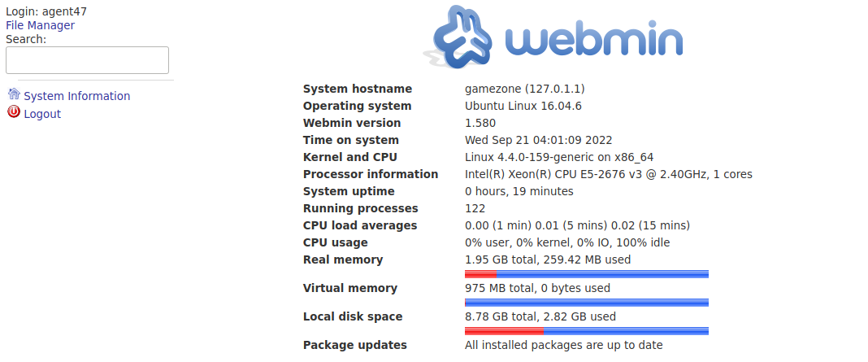The height and width of the screenshot is (362, 868).
Task: Open the System Information link
Action: (77, 97)
